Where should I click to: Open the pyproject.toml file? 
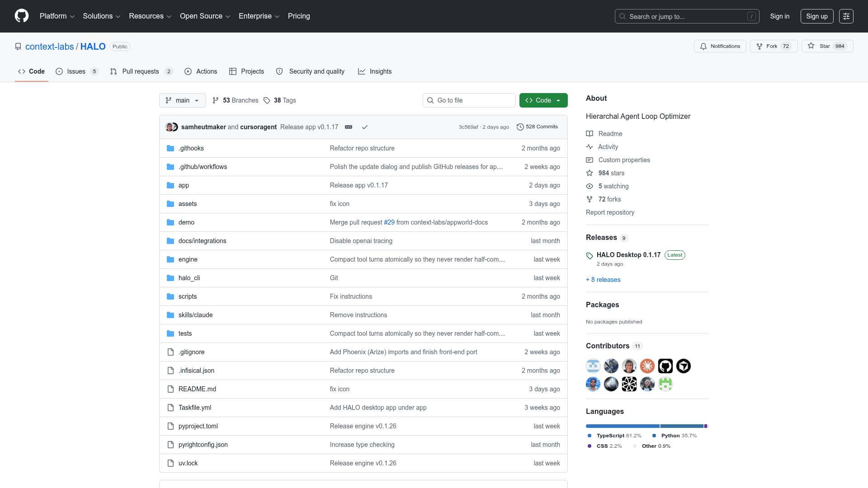click(198, 426)
